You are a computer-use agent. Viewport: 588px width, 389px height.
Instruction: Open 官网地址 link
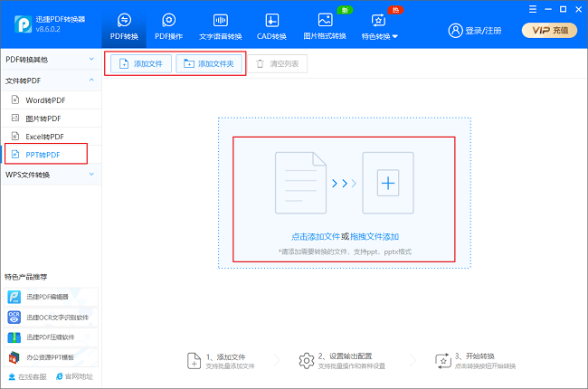click(x=74, y=376)
